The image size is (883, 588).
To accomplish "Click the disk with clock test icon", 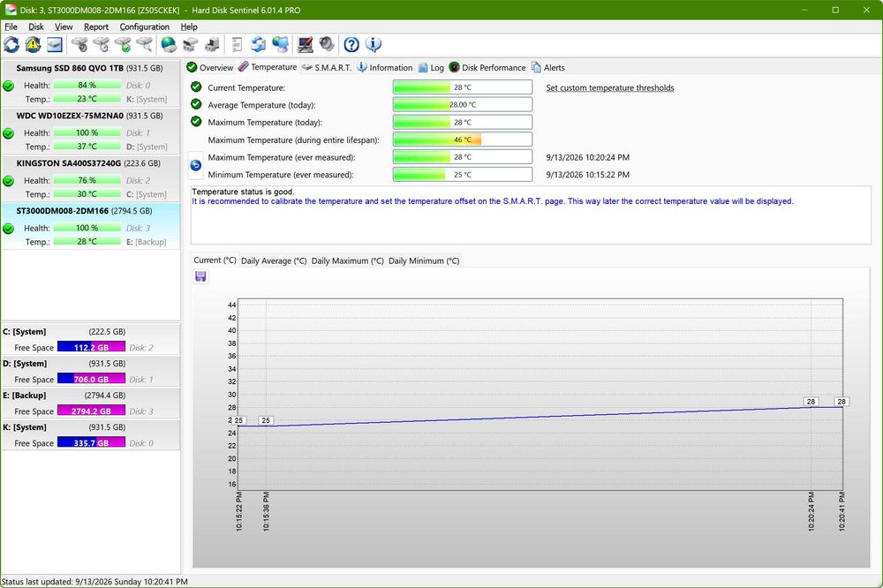I will (102, 44).
